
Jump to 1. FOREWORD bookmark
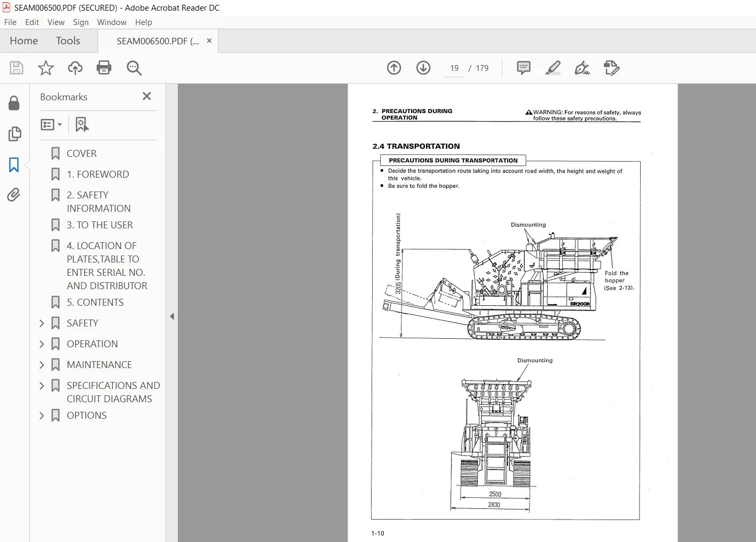pyautogui.click(x=98, y=174)
